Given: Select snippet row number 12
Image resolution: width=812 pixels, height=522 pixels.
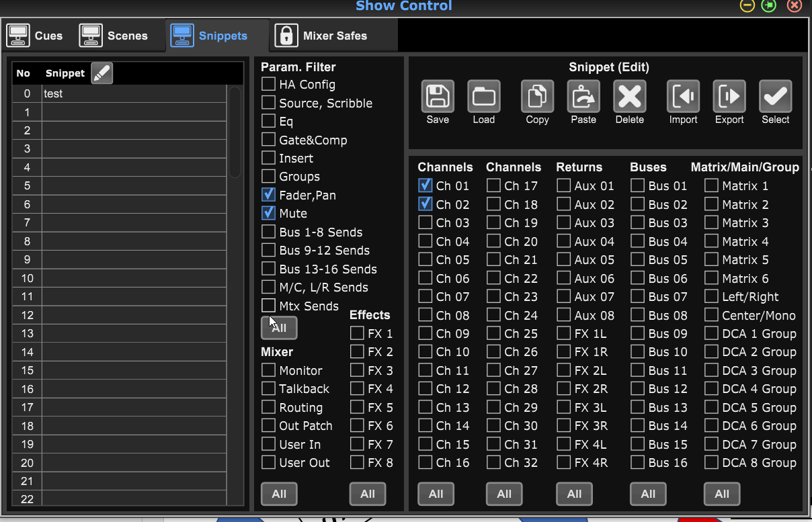Looking at the screenshot, I should coord(120,315).
